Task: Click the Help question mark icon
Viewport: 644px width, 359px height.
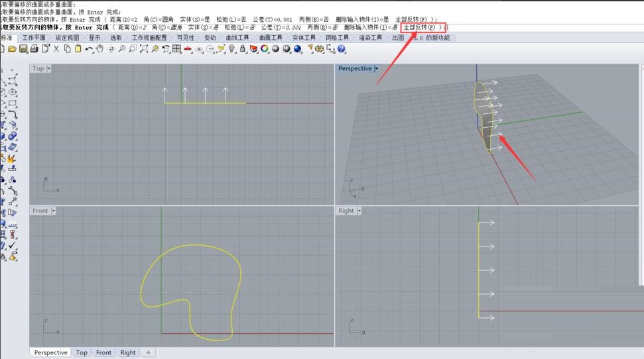Action: pyautogui.click(x=342, y=49)
